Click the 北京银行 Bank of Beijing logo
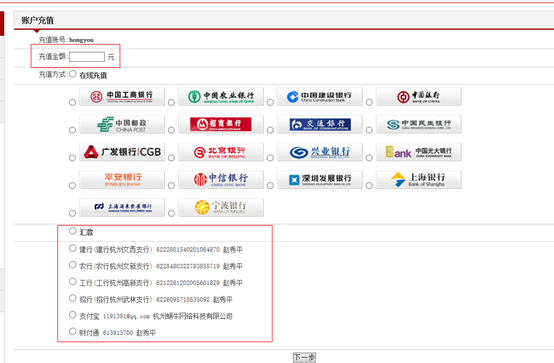 [221, 152]
